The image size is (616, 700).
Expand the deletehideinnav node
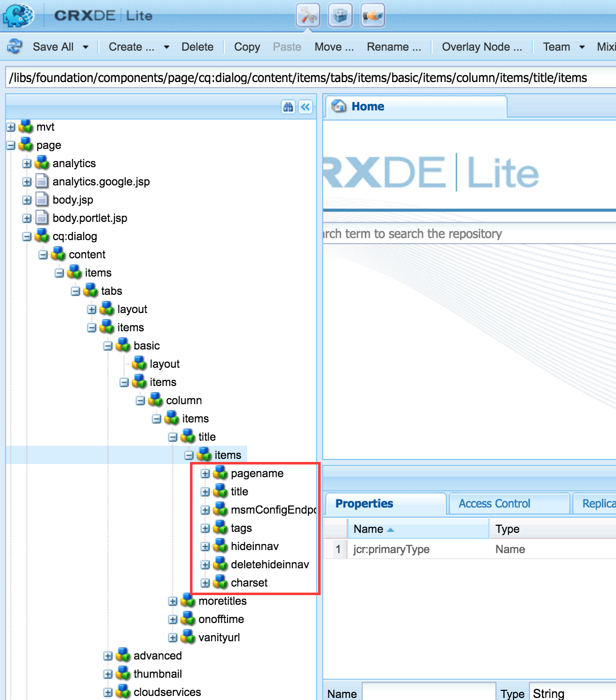pos(205,565)
